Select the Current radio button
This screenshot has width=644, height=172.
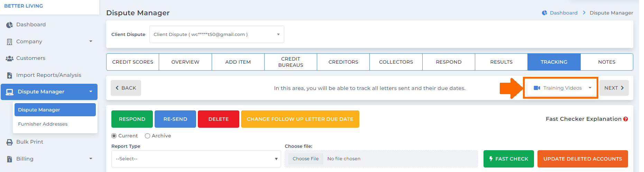[114, 136]
